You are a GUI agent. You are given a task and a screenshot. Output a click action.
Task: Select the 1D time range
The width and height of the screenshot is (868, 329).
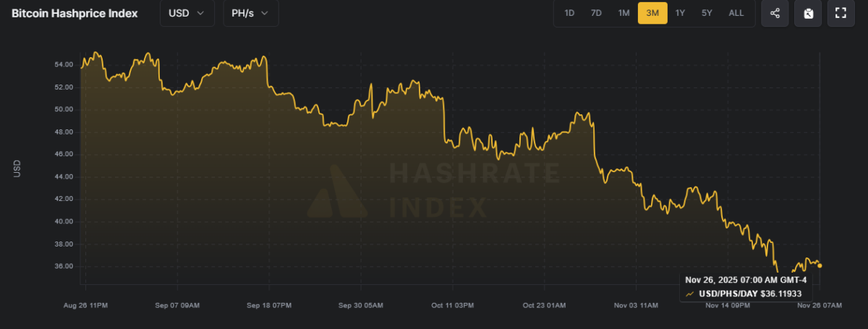[x=569, y=13]
